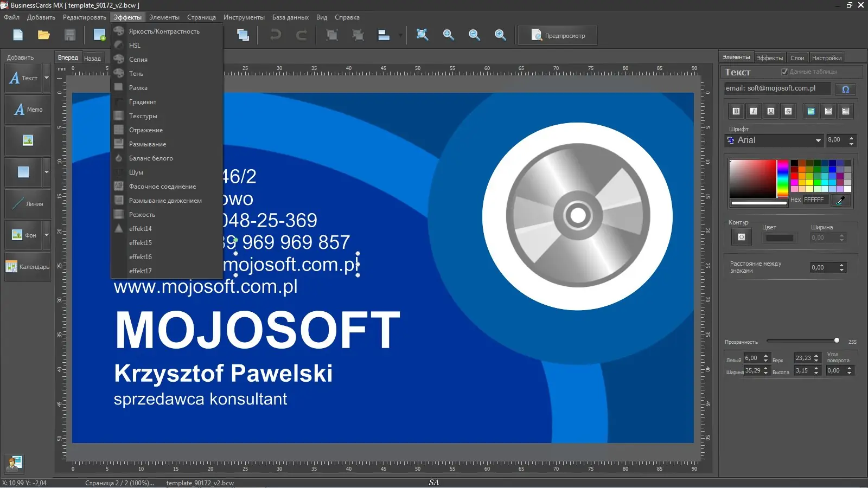Open the Элементы menu in menu bar

tap(164, 17)
